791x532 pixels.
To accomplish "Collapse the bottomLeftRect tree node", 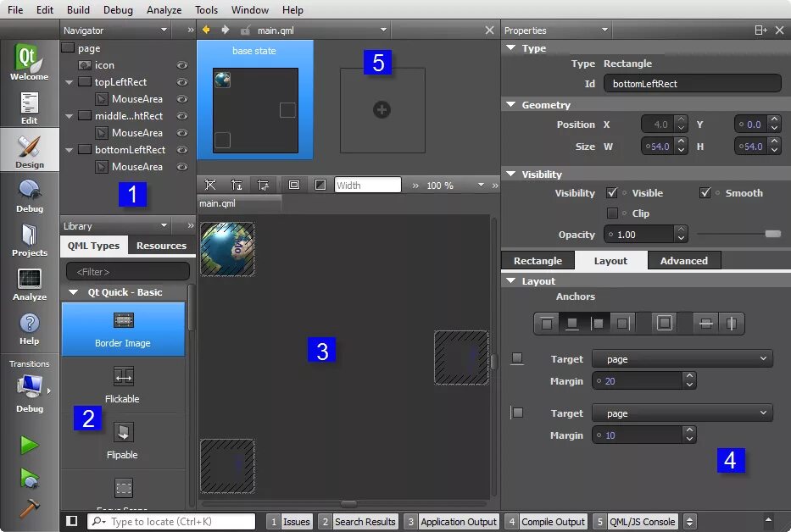I will pyautogui.click(x=70, y=150).
